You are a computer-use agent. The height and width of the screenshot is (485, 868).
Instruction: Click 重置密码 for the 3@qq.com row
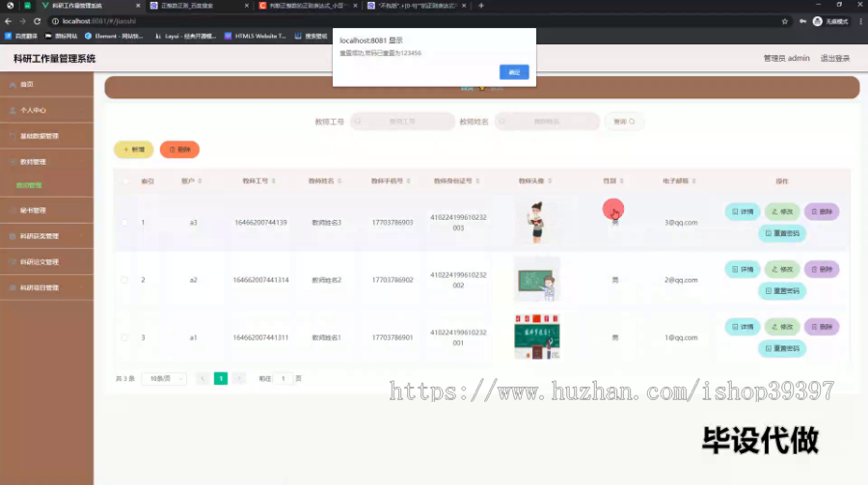coord(782,233)
